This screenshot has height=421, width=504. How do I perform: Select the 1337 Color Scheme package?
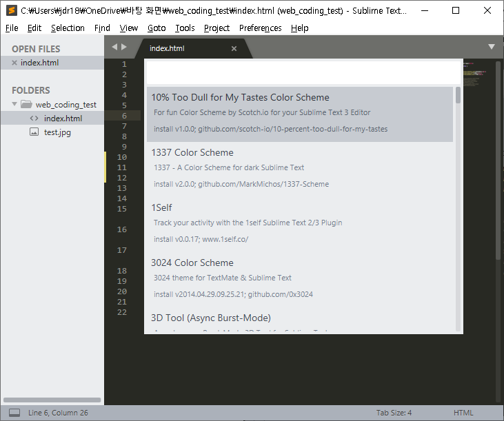point(300,170)
